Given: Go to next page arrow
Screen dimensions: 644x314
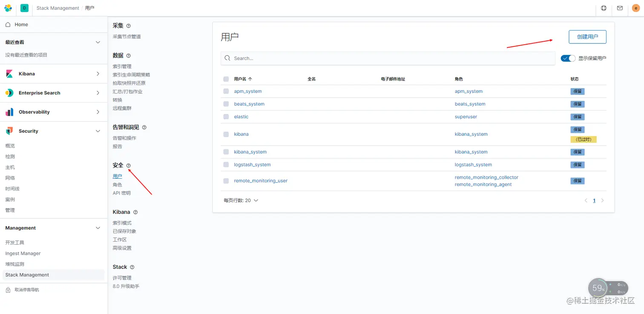Looking at the screenshot, I should pyautogui.click(x=602, y=200).
